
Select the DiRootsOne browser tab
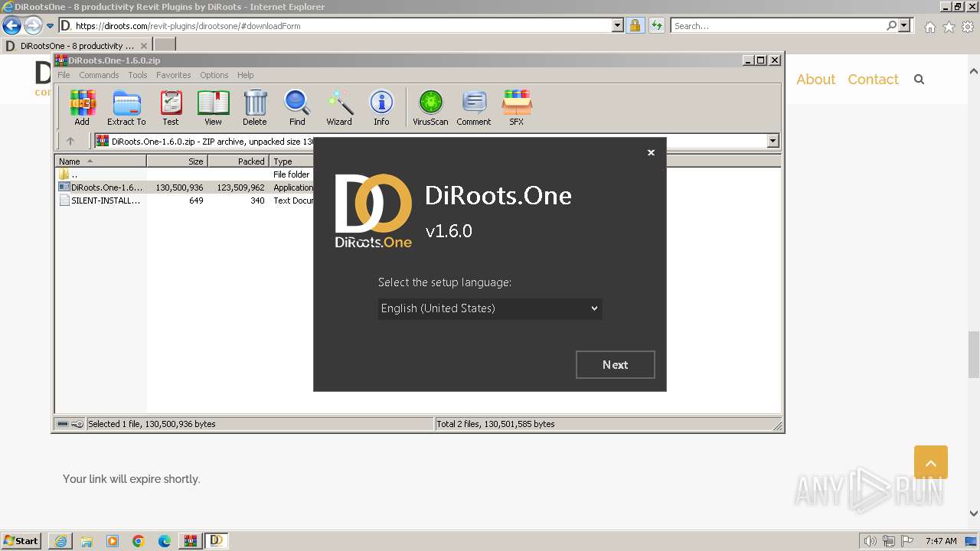click(x=77, y=46)
